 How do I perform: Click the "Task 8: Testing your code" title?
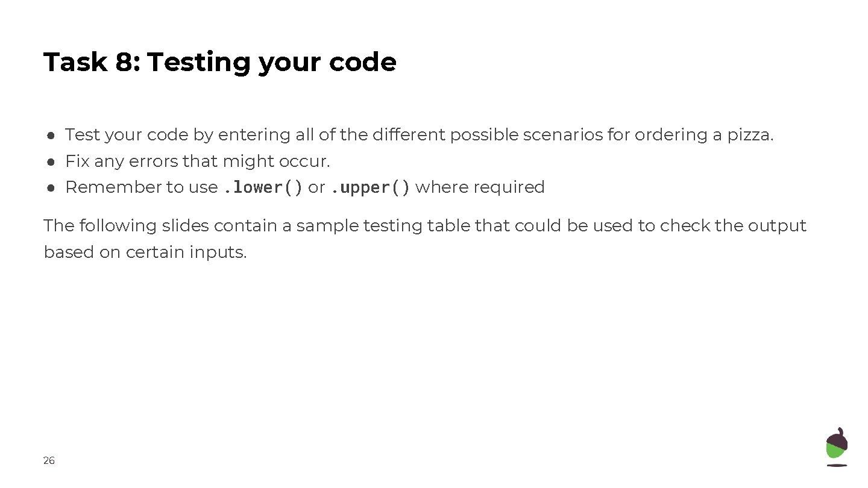coord(220,62)
